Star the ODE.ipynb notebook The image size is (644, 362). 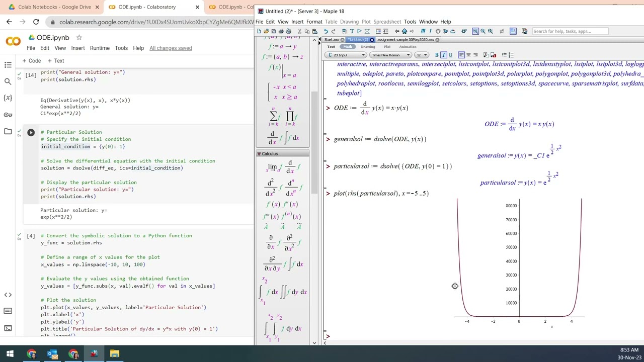[79, 38]
